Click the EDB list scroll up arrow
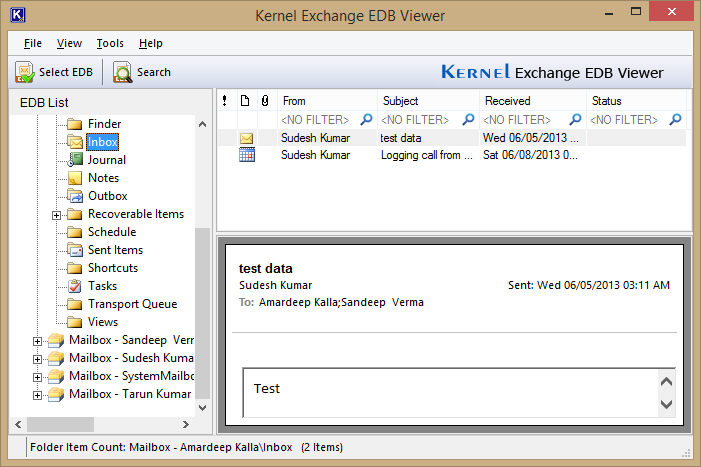 pyautogui.click(x=203, y=124)
